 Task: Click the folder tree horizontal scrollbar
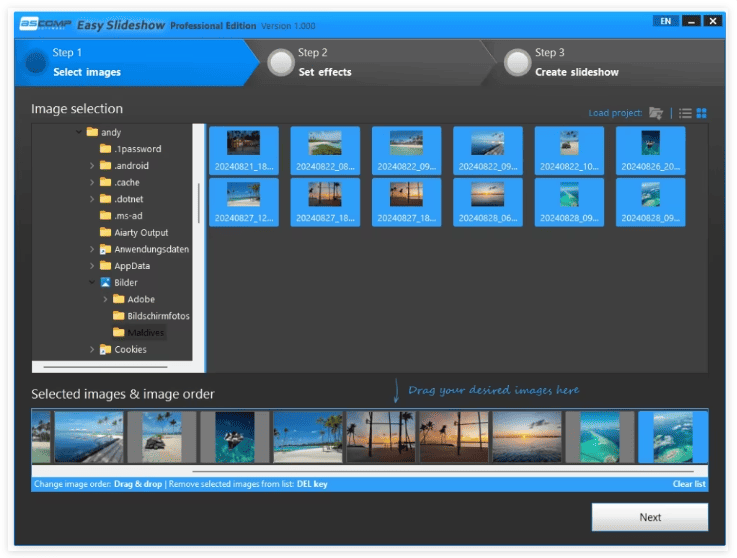click(105, 367)
